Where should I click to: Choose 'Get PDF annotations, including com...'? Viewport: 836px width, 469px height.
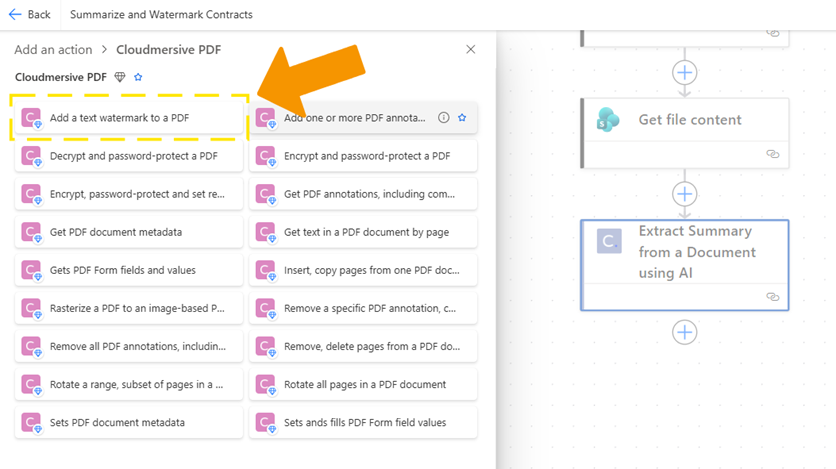(x=363, y=194)
